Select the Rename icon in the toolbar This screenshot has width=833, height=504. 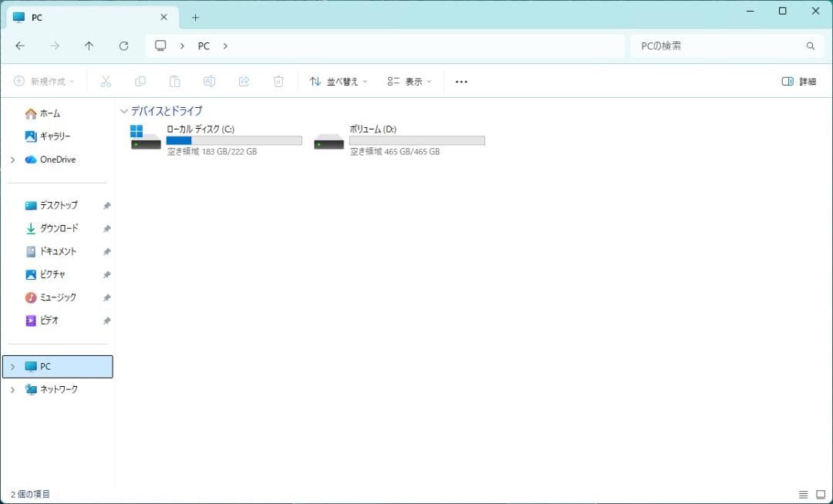(x=209, y=81)
